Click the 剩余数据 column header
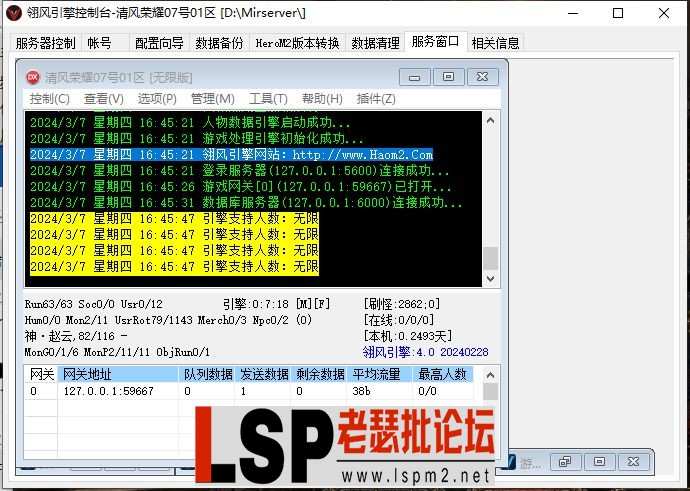 pyautogui.click(x=319, y=374)
